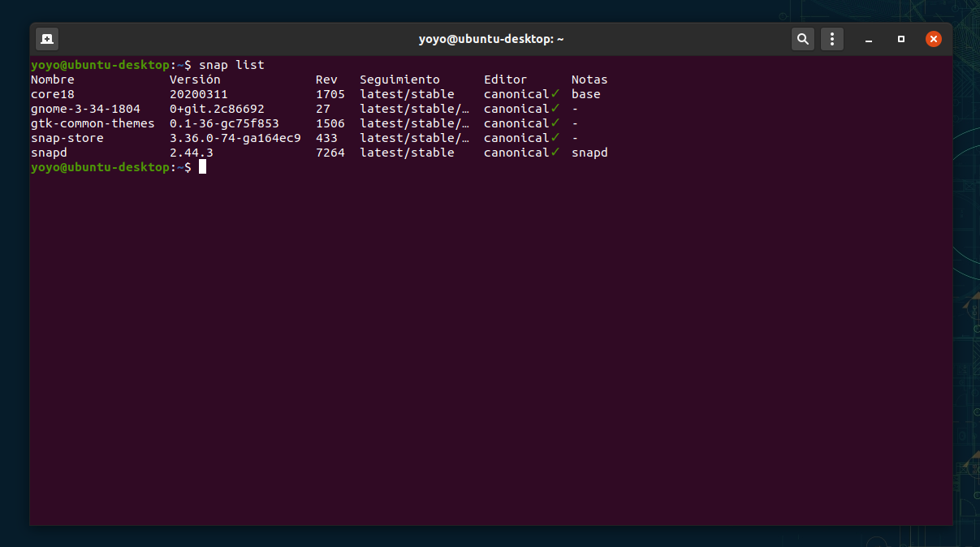Click the 'snap list' command text
The height and width of the screenshot is (547, 980).
(231, 65)
